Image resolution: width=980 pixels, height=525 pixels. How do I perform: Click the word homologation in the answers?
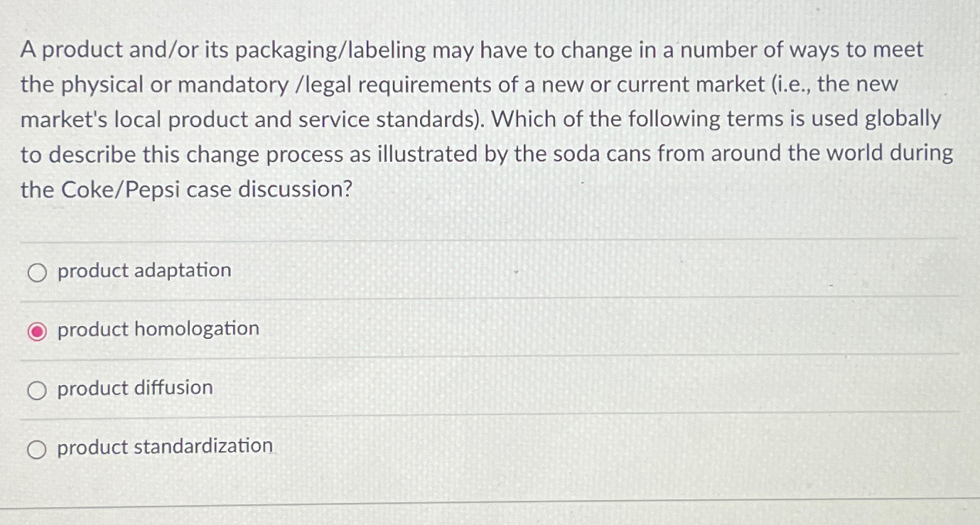tap(199, 329)
